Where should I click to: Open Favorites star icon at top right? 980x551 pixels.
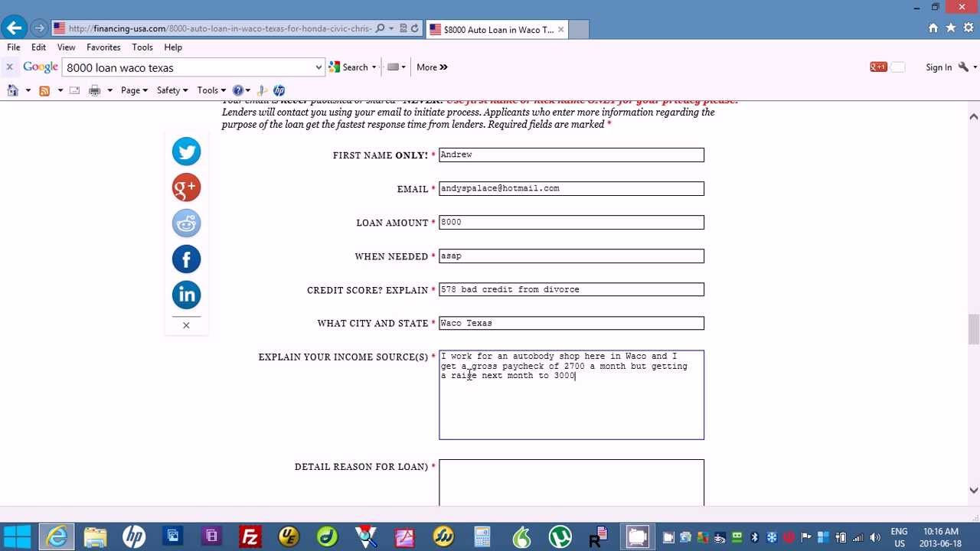tap(950, 28)
